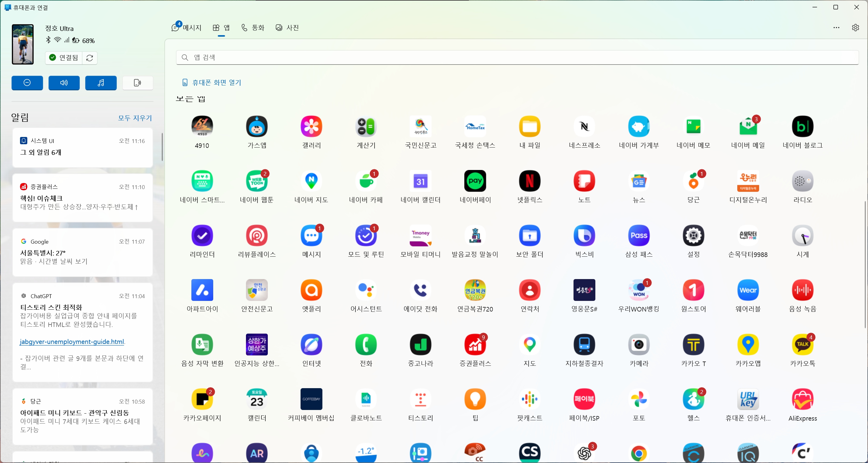Click the 연결됨 connected status button
Image resolution: width=868 pixels, height=463 pixels.
pyautogui.click(x=64, y=58)
